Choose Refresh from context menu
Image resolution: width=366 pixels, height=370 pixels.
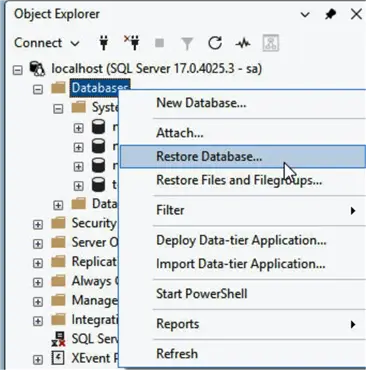click(x=243, y=354)
